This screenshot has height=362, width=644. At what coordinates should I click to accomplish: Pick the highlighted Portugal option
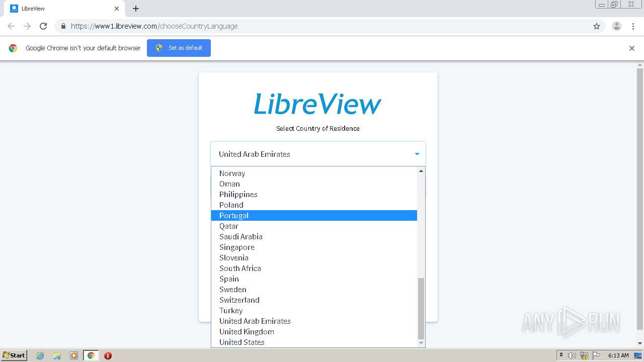pyautogui.click(x=314, y=215)
